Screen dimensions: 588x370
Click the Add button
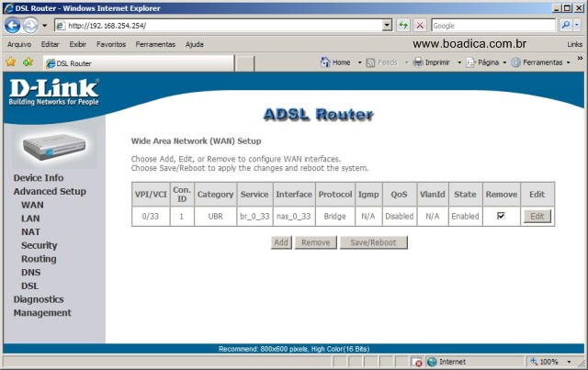pos(281,242)
